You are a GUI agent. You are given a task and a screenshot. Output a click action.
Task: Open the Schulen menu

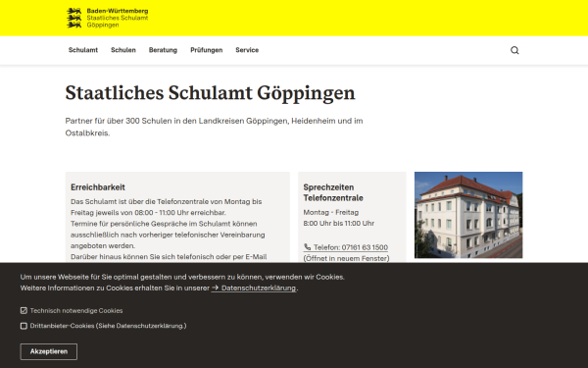tap(123, 50)
